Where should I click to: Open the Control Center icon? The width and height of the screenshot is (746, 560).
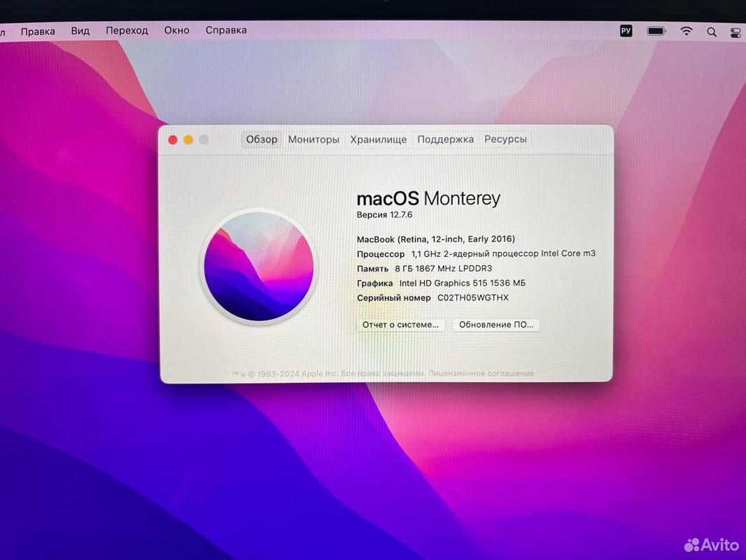pos(735,32)
